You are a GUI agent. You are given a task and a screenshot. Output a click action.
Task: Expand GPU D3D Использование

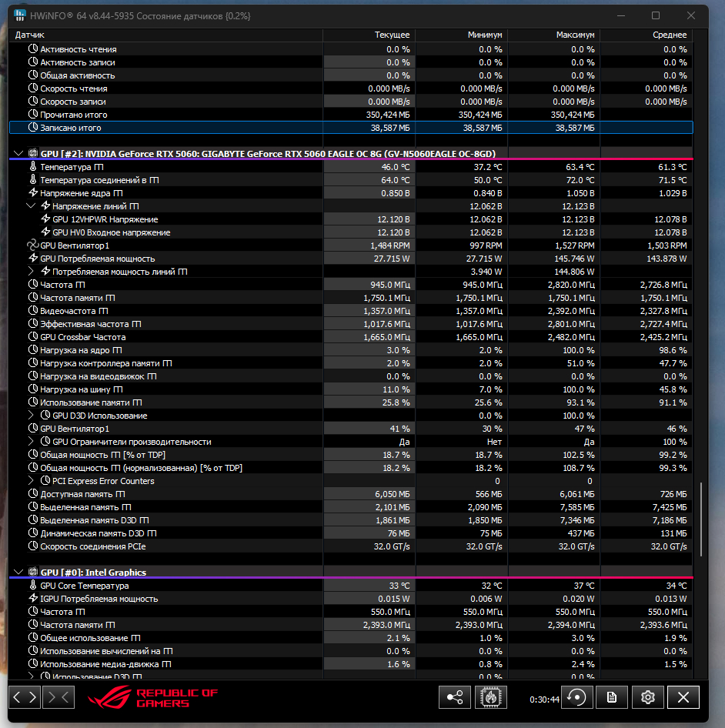31,415
